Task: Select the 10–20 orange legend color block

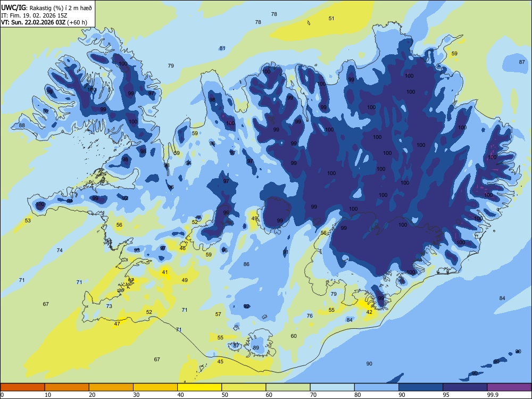Action: (x=67, y=387)
